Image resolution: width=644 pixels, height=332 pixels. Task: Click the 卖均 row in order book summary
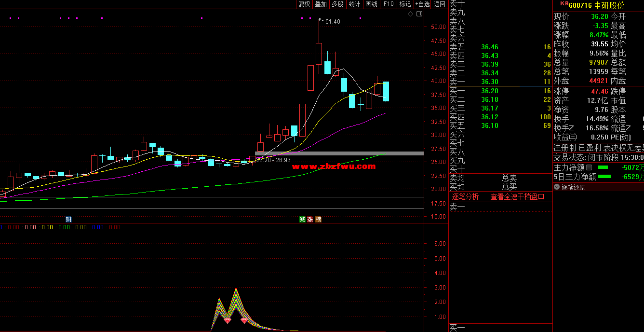pos(500,178)
